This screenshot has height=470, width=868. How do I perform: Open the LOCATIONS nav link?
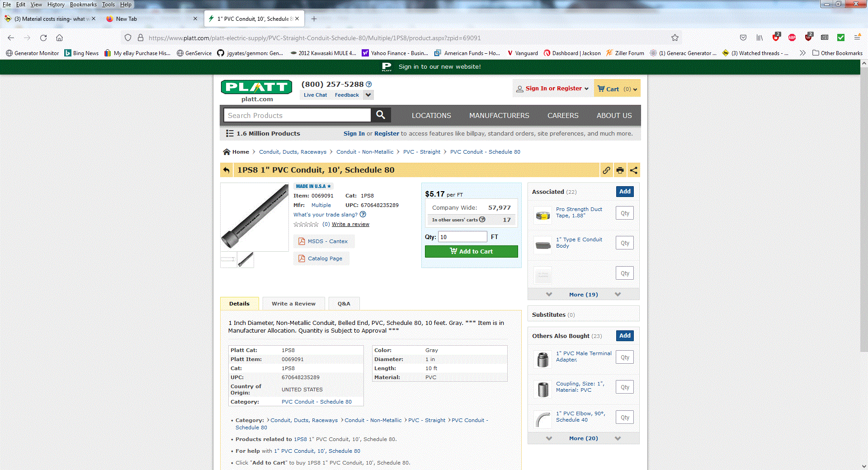(x=431, y=116)
